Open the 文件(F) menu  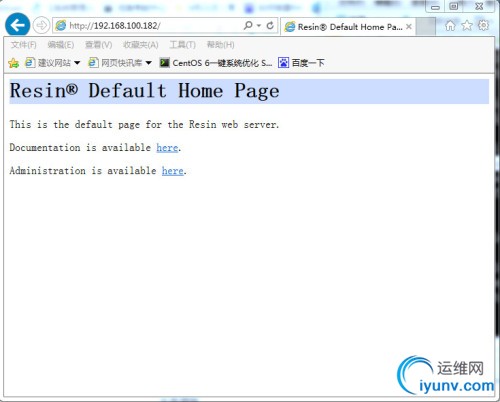(x=23, y=45)
